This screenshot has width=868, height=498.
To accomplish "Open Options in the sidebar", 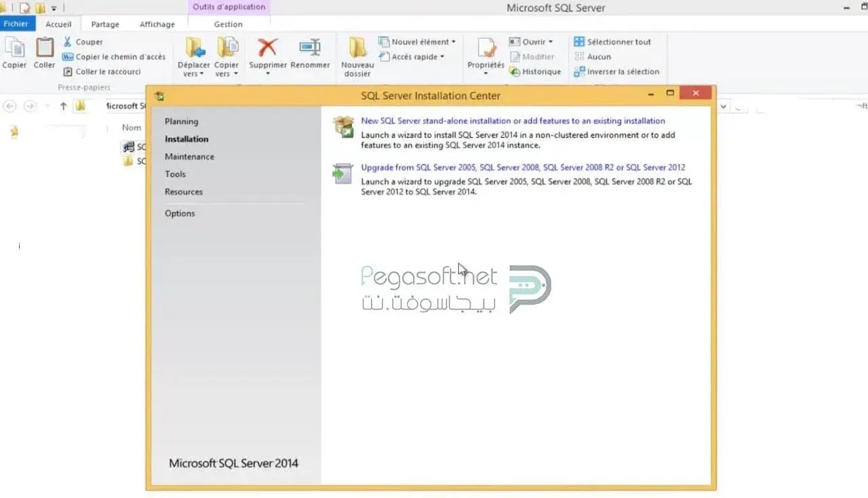I will (x=180, y=214).
